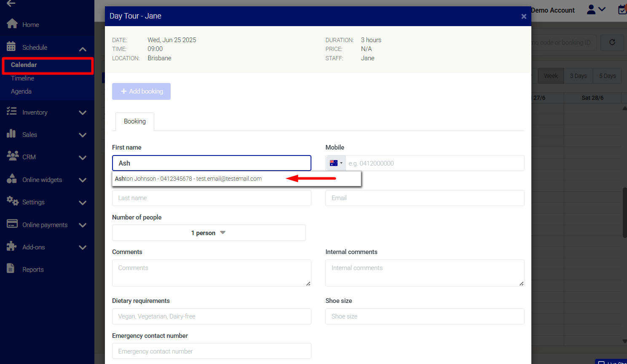
Task: Focus the Emergency contact number field
Action: (212, 351)
